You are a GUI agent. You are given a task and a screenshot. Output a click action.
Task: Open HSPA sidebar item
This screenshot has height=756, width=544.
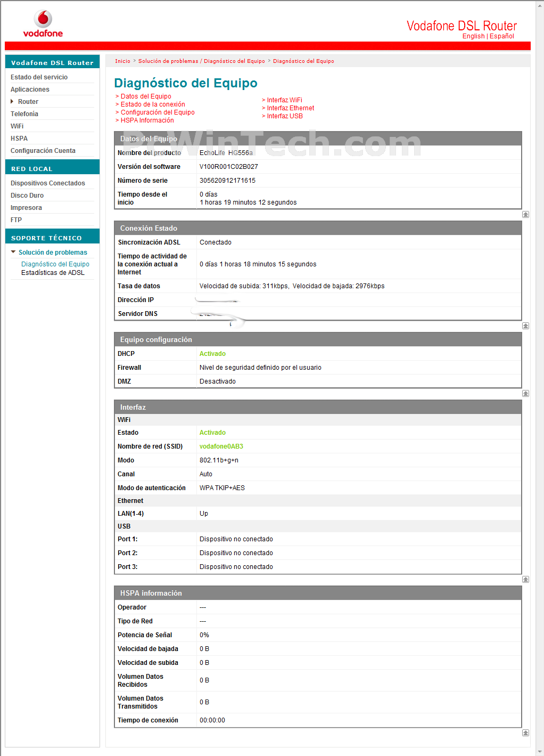point(19,139)
